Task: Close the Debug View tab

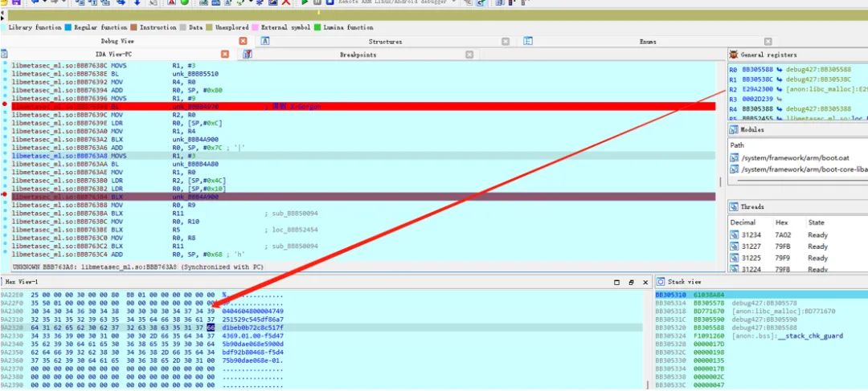Action: pyautogui.click(x=243, y=41)
